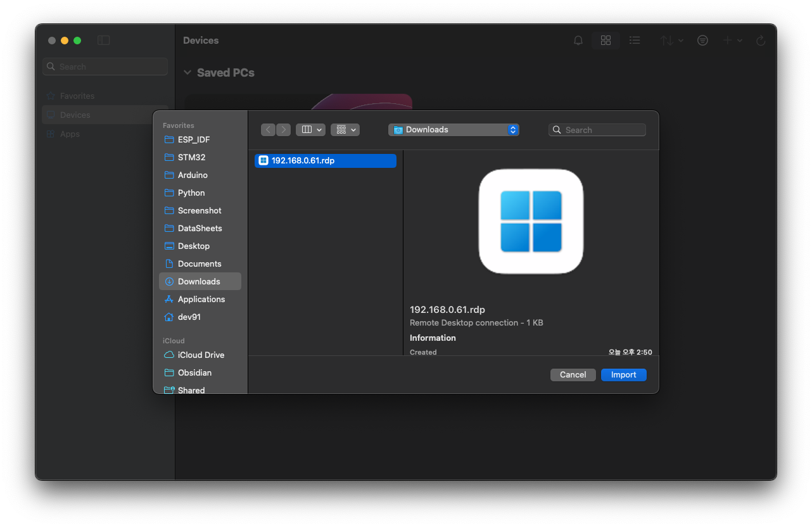Go to Applications in sidebar
This screenshot has height=527, width=812.
(200, 299)
